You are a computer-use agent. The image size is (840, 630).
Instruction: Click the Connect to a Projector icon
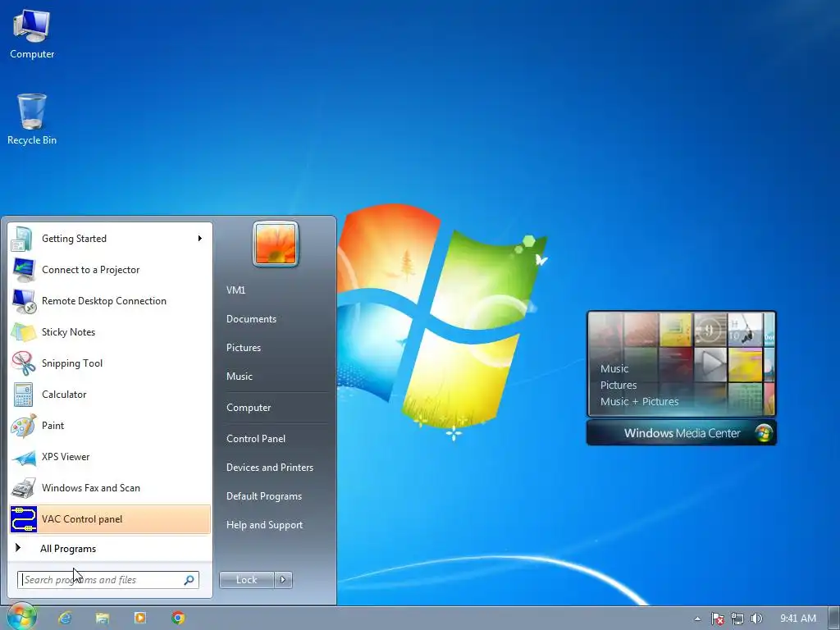[24, 270]
